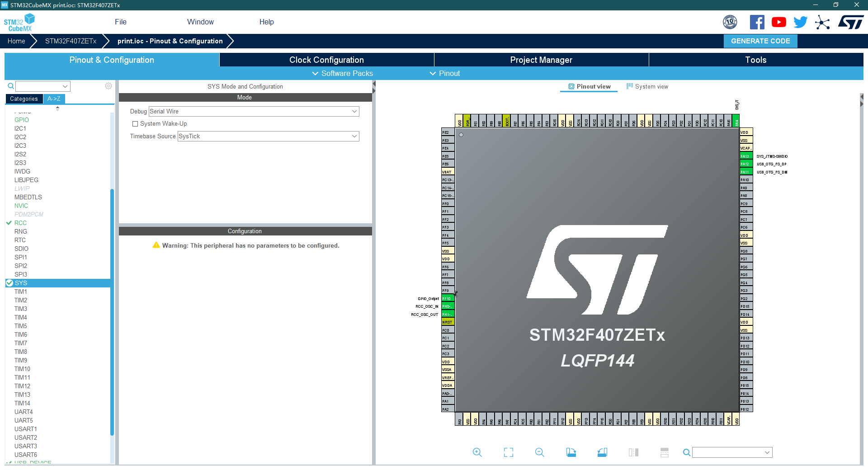The height and width of the screenshot is (470, 868).
Task: Expand the Pinout dropdown menu
Action: [445, 73]
